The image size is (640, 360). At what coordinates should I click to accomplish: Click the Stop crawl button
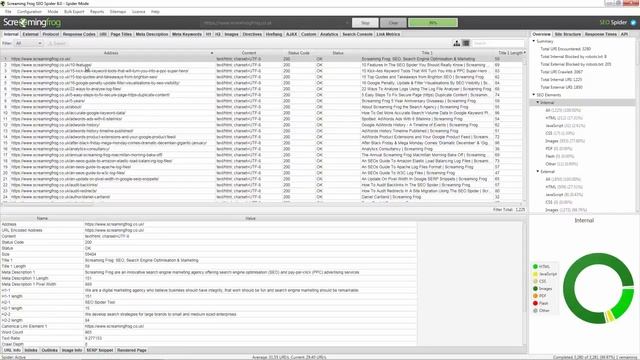[x=365, y=23]
